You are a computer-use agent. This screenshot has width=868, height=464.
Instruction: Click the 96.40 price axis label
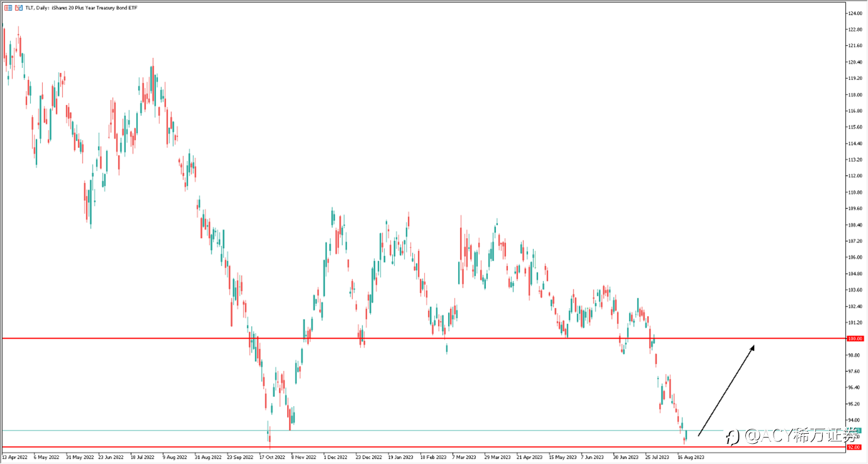pos(854,388)
